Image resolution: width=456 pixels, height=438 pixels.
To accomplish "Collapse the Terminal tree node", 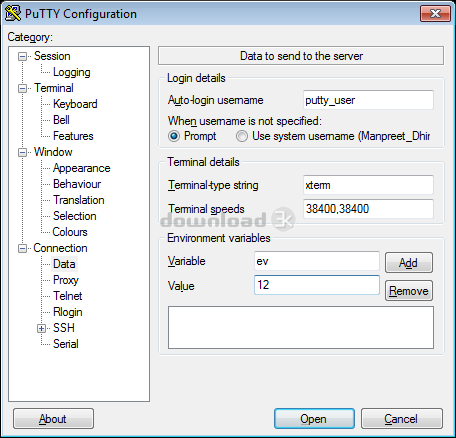I will [22, 88].
